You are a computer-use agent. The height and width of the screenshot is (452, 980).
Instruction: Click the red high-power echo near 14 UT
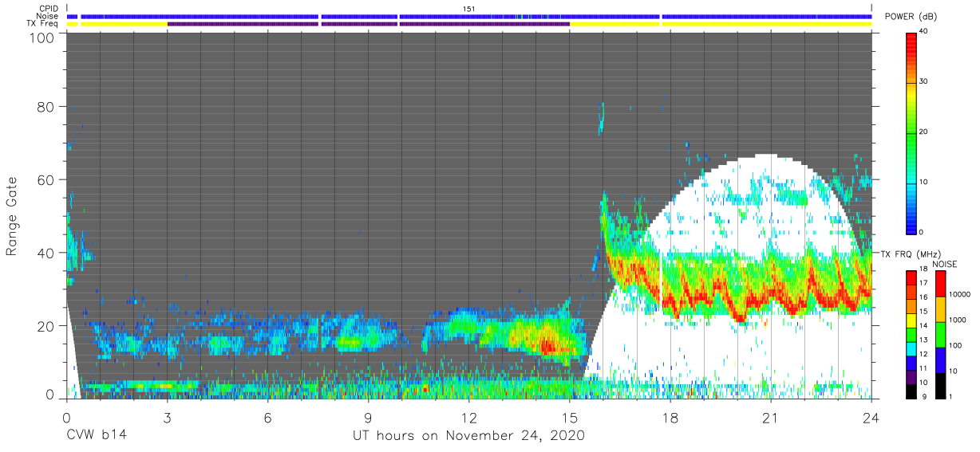coord(547,346)
